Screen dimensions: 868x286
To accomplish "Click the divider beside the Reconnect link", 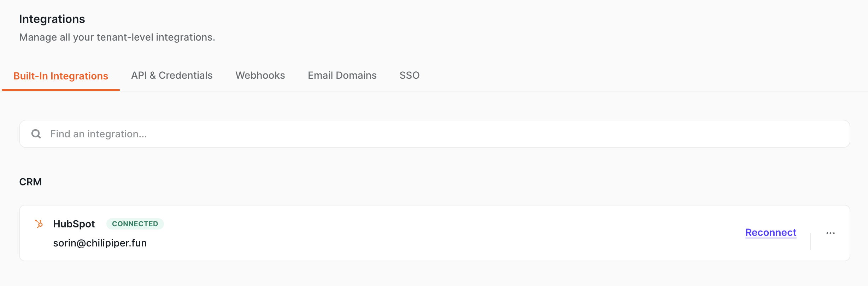I will 810,242.
